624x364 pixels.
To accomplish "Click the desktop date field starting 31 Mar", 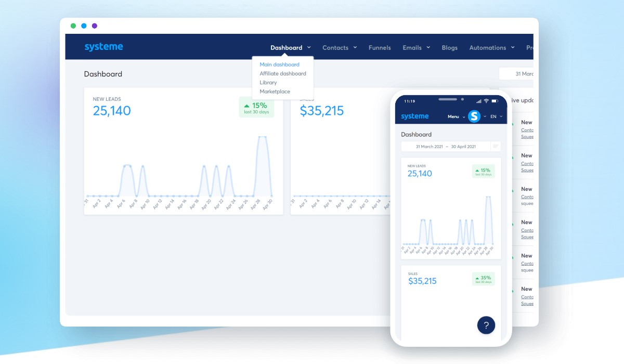I will point(517,74).
